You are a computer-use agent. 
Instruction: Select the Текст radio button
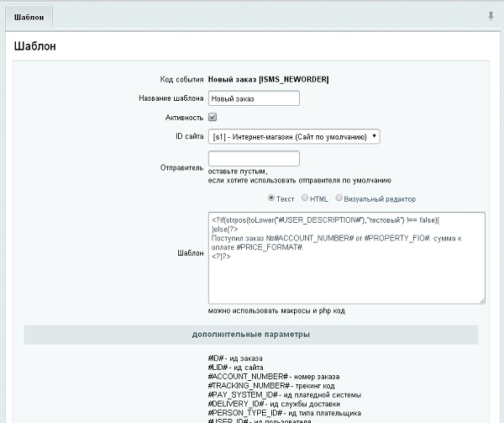[x=271, y=198]
